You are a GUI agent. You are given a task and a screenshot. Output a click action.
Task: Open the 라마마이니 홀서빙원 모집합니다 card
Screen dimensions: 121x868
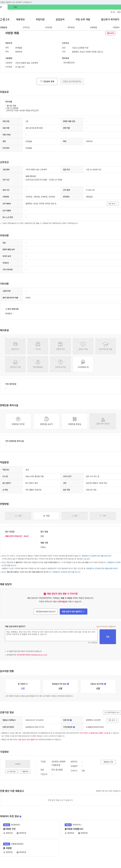[91, 829]
